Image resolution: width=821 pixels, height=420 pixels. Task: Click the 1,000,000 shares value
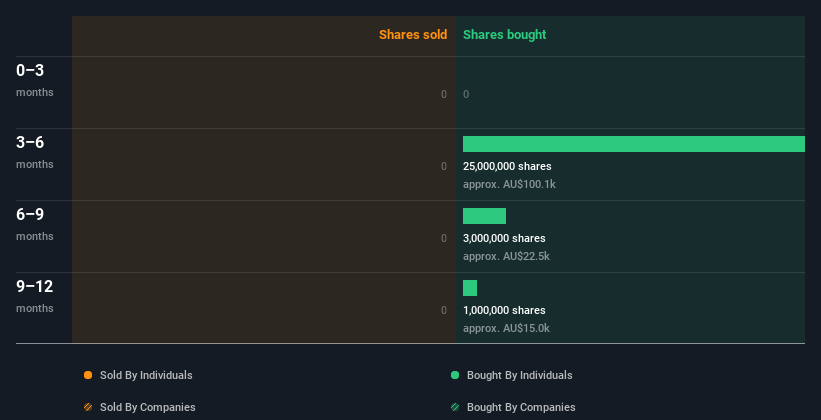click(504, 311)
